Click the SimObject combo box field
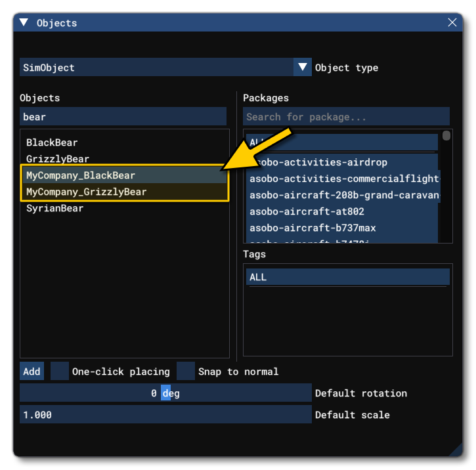This screenshot has width=476, height=470. [x=156, y=68]
